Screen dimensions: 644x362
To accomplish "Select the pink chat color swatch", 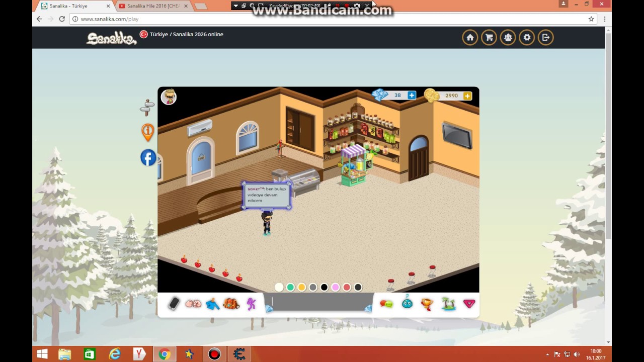I will pos(336,287).
